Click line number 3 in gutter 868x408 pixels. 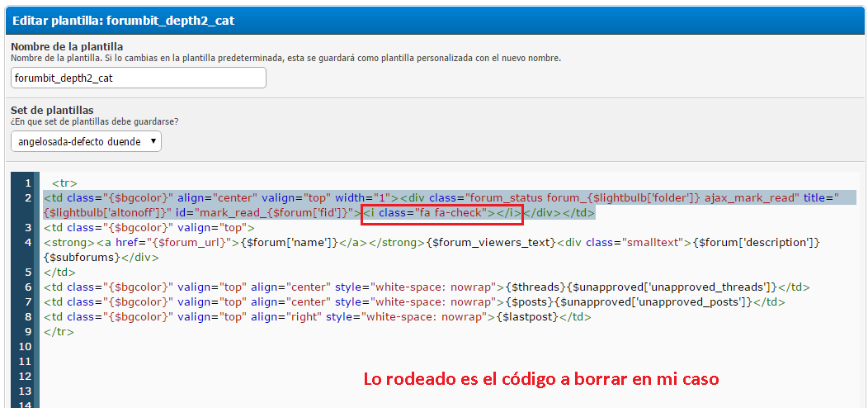28,227
